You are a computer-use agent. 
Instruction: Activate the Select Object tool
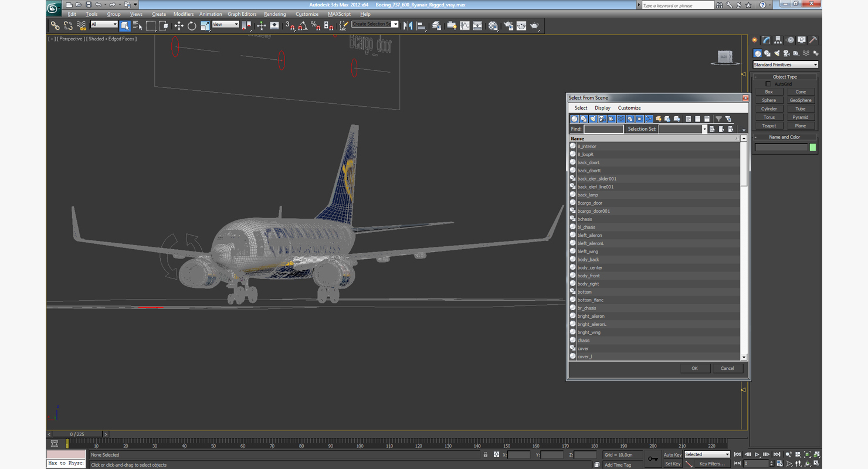point(125,26)
